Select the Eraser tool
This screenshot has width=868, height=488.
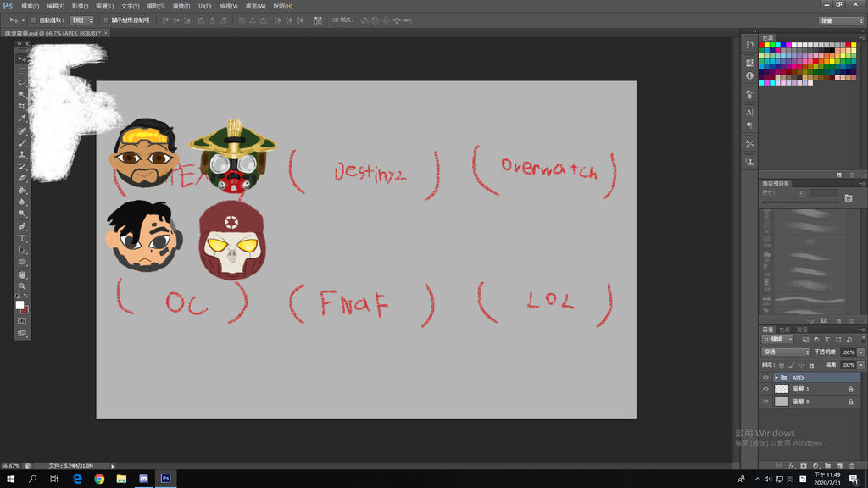tap(21, 178)
